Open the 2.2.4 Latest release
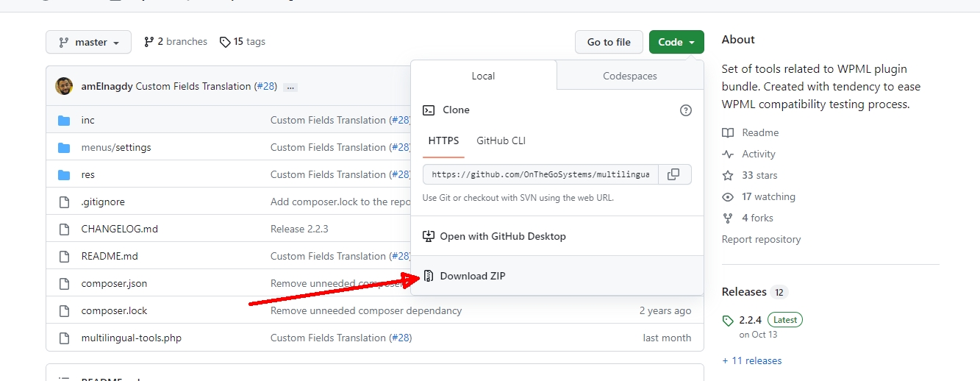The image size is (980, 381). point(770,320)
